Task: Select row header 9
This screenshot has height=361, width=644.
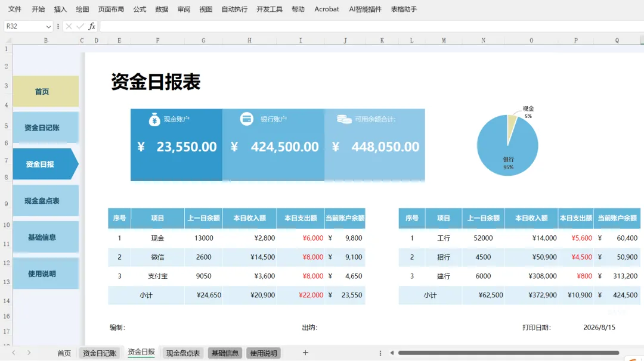Action: [6, 204]
